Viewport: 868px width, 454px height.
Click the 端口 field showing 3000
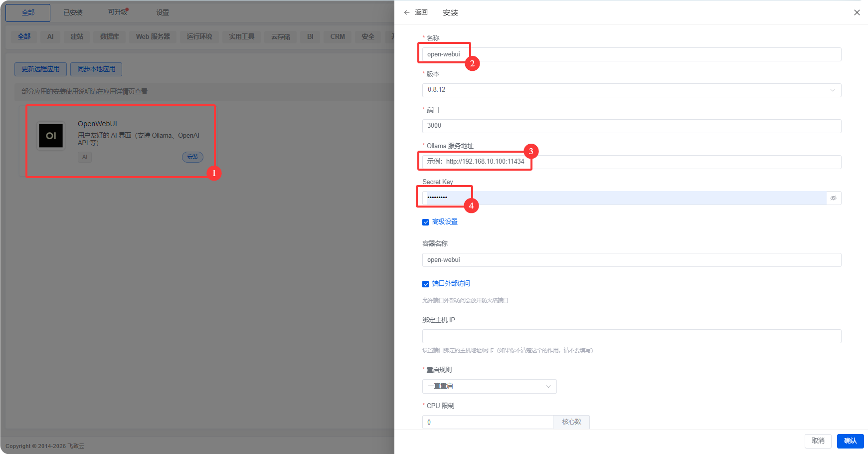pyautogui.click(x=631, y=126)
